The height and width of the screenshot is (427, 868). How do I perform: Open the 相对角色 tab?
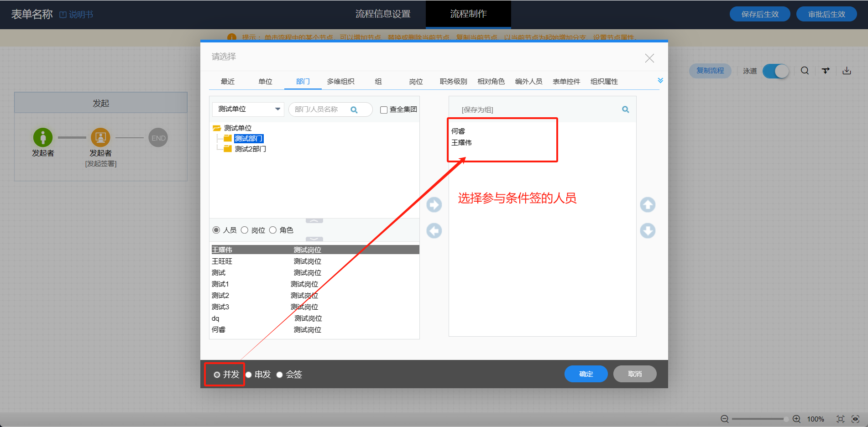click(x=491, y=82)
